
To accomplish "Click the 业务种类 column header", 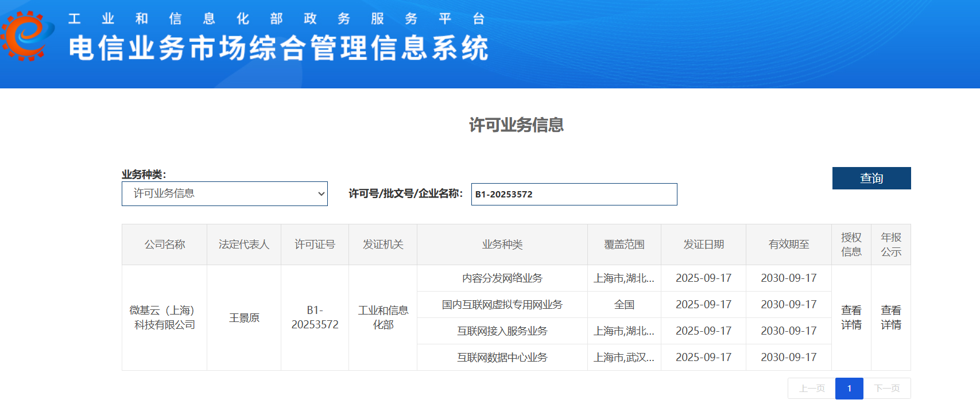I will pos(502,245).
